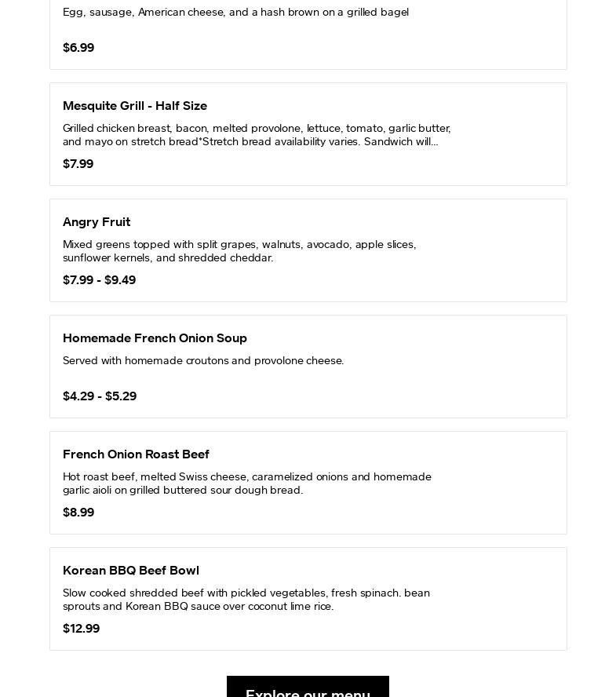Click the $6.99 price on the bagel item
Image resolution: width=616 pixels, height=697 pixels.
tap(78, 48)
